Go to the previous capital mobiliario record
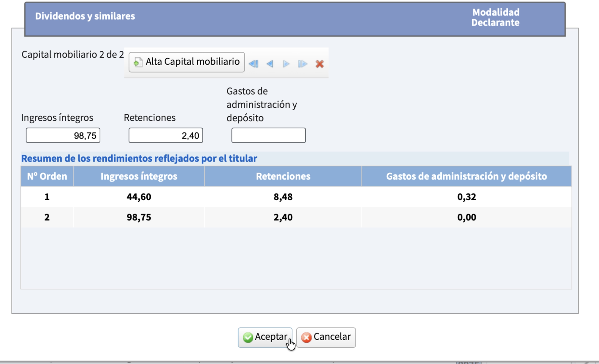The width and height of the screenshot is (599, 364). pos(270,64)
